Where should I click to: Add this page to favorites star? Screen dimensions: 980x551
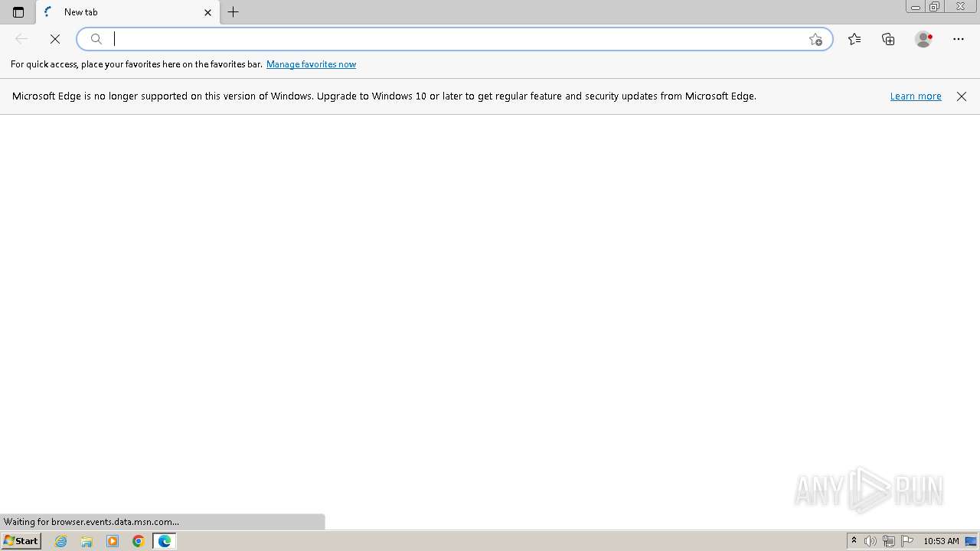(x=815, y=39)
